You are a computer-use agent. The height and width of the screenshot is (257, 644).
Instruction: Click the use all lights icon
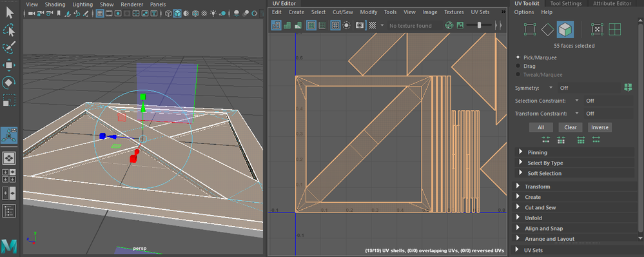click(x=213, y=14)
